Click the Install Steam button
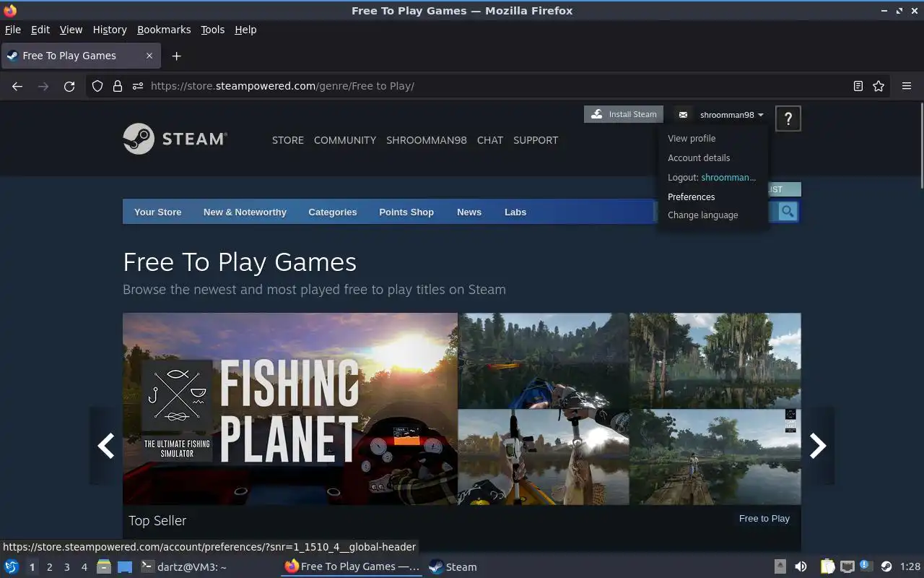 624,114
